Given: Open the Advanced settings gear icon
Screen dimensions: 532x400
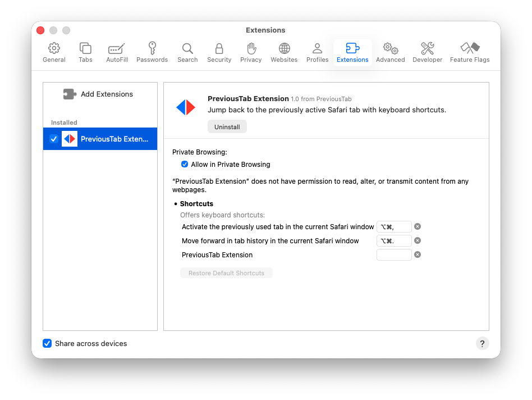Looking at the screenshot, I should click(390, 52).
